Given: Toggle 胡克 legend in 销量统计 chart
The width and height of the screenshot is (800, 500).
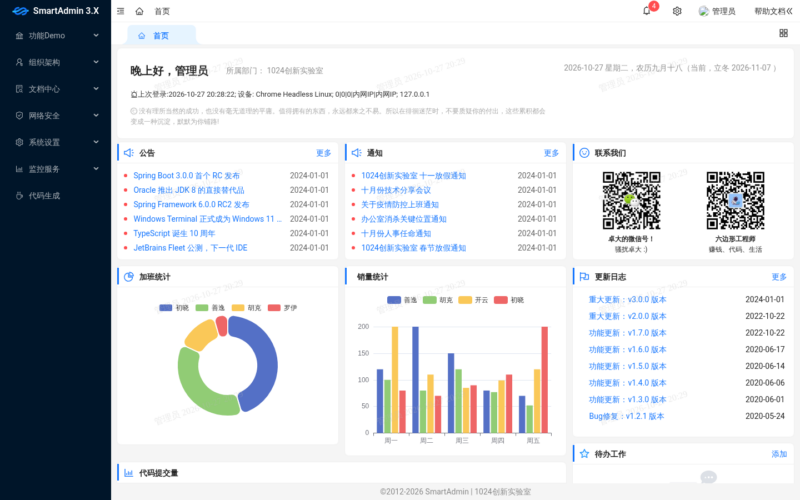Looking at the screenshot, I should (438, 300).
